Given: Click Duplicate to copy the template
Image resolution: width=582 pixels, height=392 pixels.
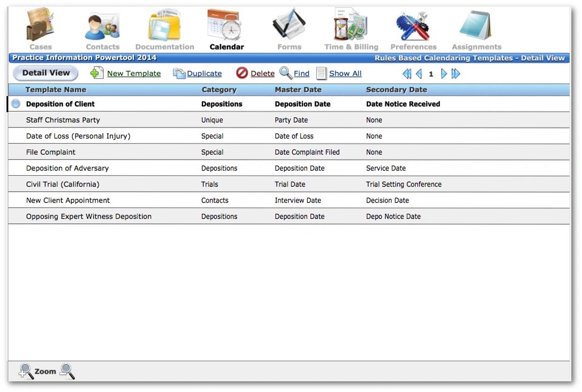Looking at the screenshot, I should pos(204,73).
